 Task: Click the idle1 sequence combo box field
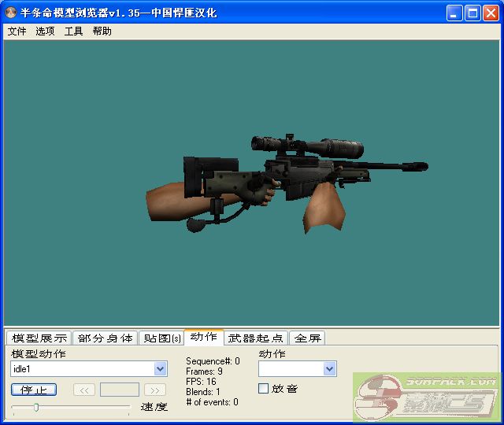point(89,368)
